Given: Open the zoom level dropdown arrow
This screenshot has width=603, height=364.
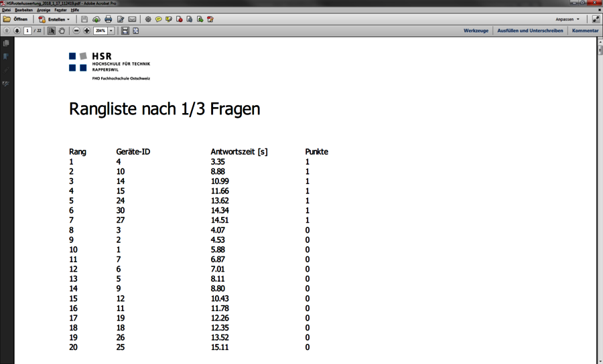Looking at the screenshot, I should (x=111, y=31).
